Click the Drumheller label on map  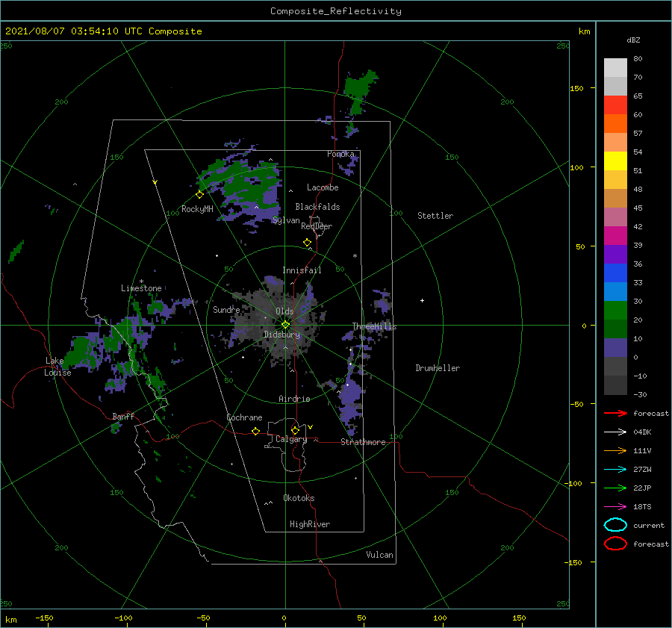pyautogui.click(x=438, y=368)
